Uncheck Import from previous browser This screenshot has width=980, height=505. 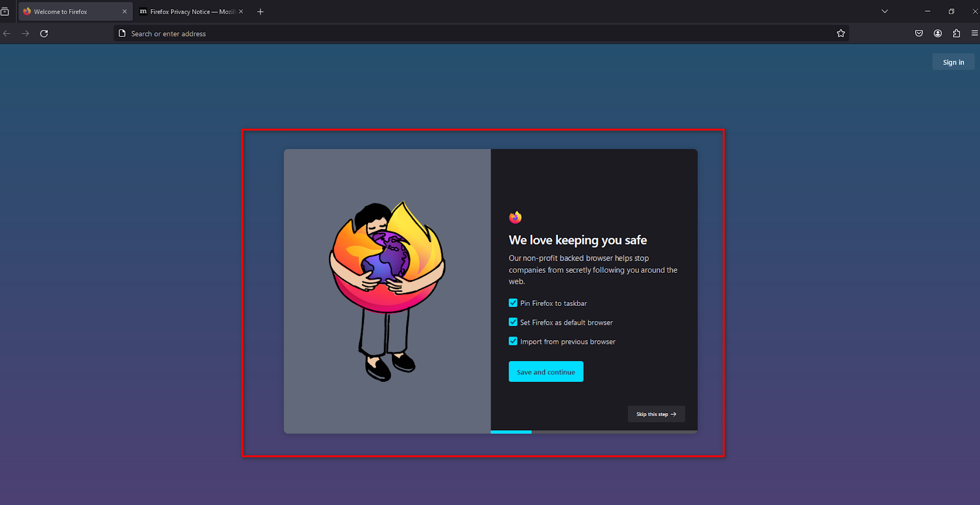(x=513, y=341)
